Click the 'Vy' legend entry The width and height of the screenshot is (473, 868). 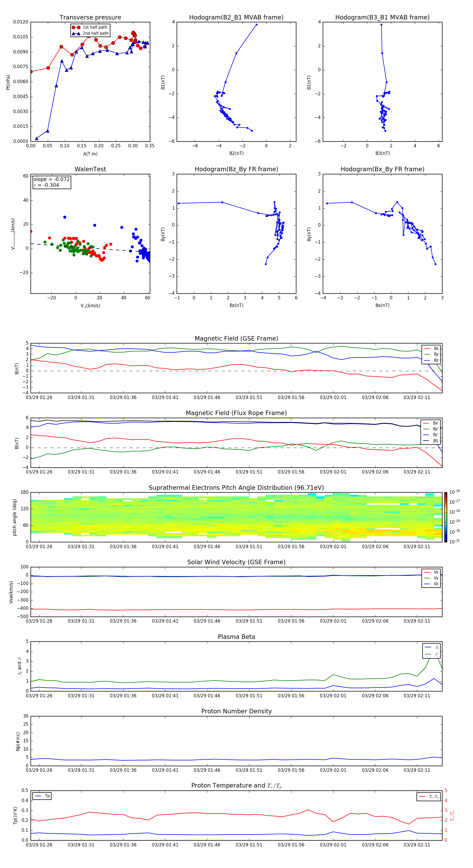pyautogui.click(x=431, y=578)
